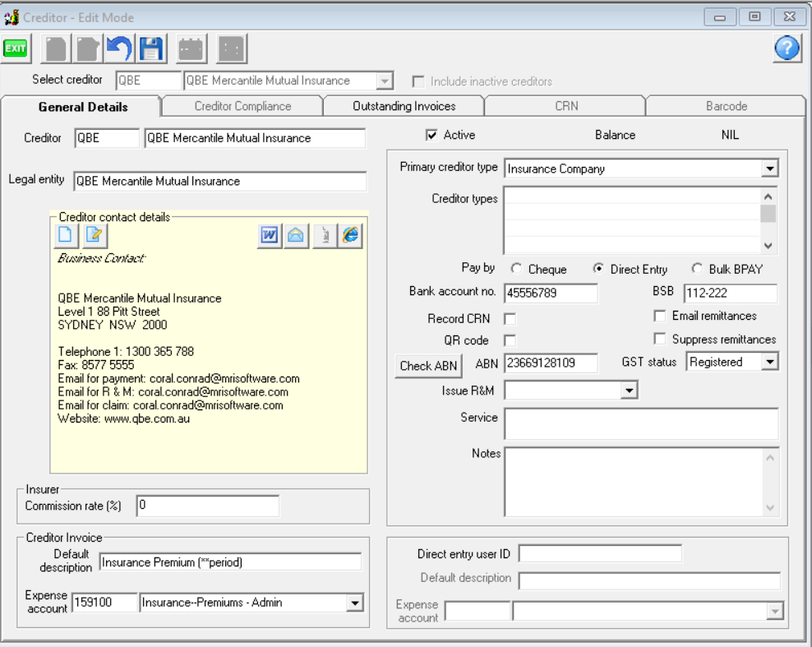Click the email envelope icon
The height and width of the screenshot is (647, 812).
296,236
